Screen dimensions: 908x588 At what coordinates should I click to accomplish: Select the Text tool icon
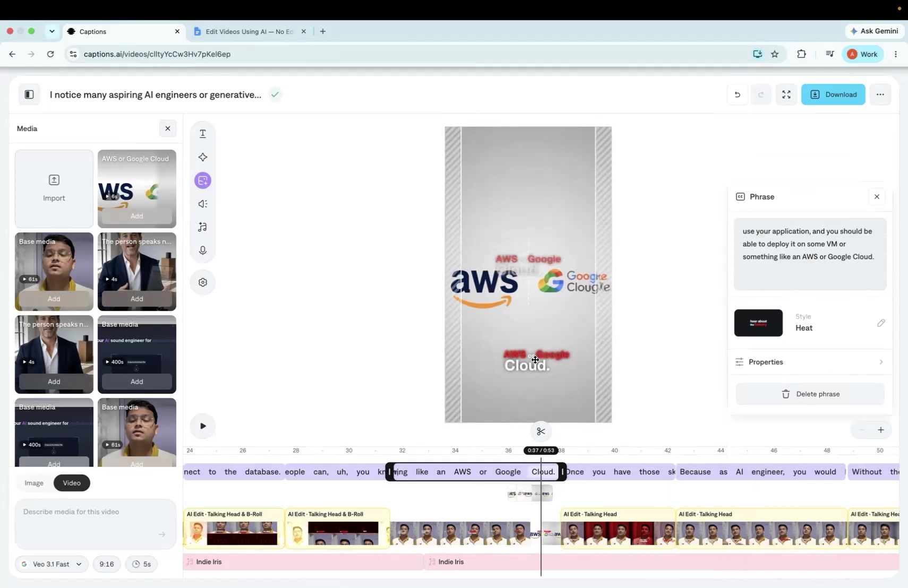(x=203, y=134)
